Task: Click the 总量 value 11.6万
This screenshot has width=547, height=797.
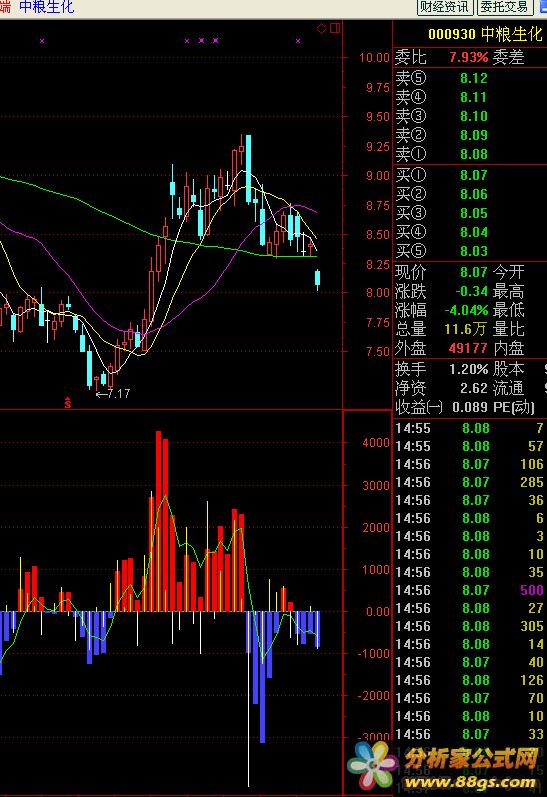Action: point(465,329)
